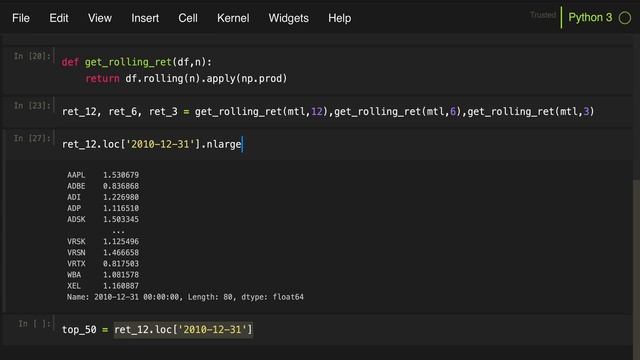This screenshot has height=360, width=640.
Task: Click the ADI 1.226980 output row
Action: point(103,197)
